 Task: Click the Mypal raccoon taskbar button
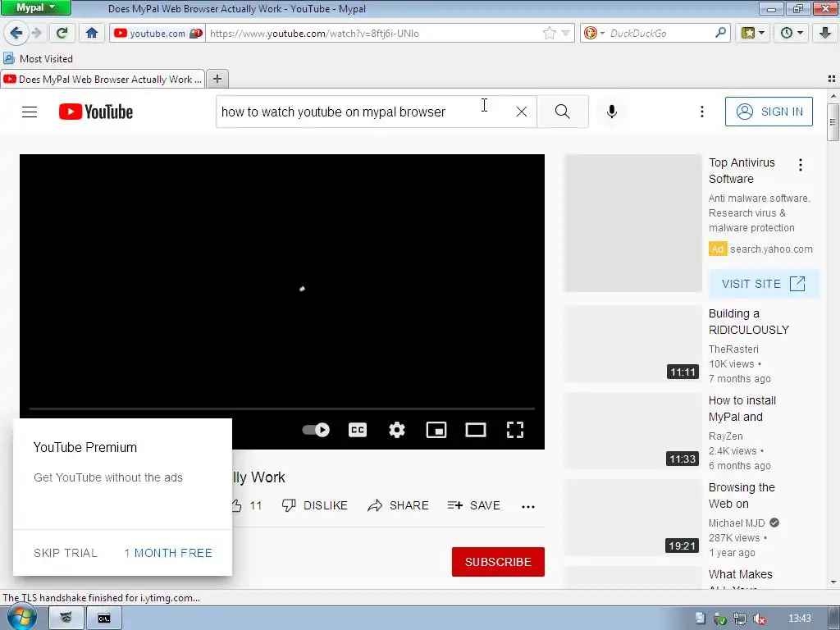66,619
